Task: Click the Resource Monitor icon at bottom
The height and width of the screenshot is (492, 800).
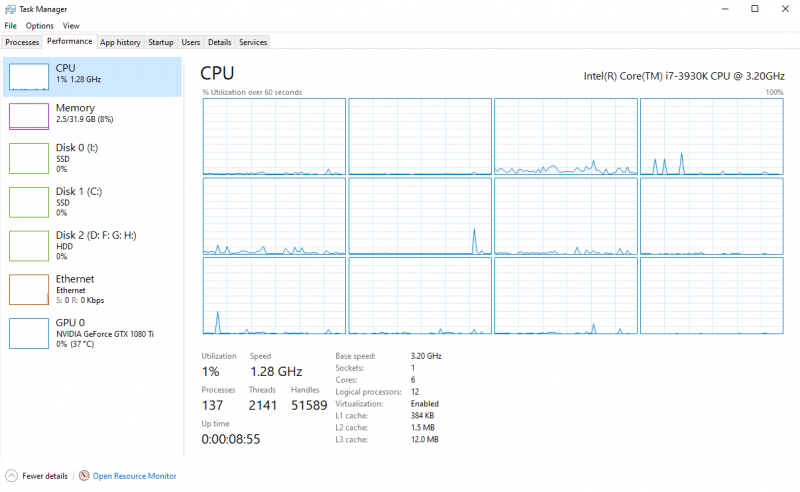Action: tap(84, 476)
